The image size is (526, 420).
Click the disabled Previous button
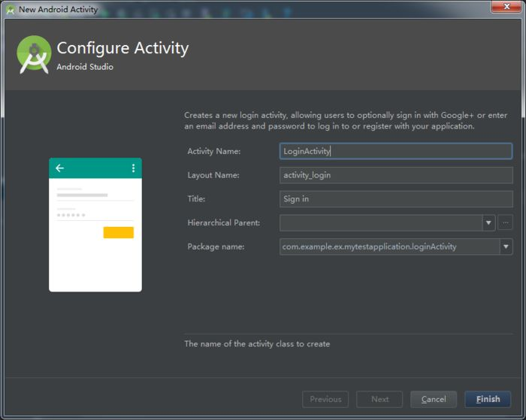pyautogui.click(x=325, y=399)
